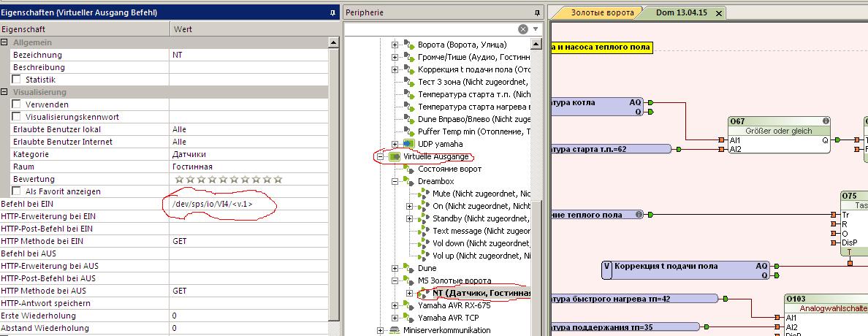Click the info icon on block O67

826,121
